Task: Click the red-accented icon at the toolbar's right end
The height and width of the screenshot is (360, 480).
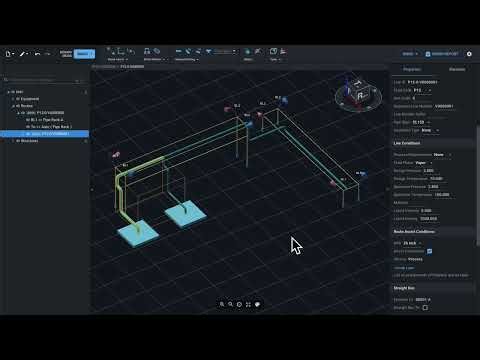Action: point(283,51)
